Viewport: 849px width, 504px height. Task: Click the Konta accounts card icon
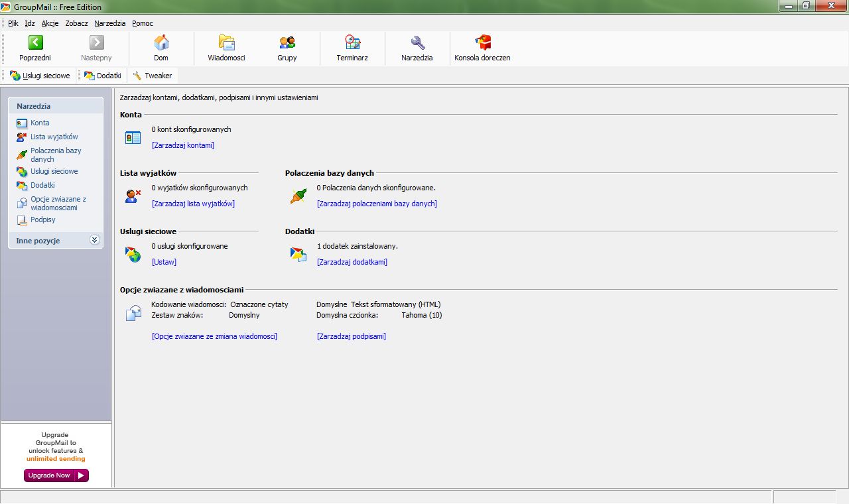point(133,138)
